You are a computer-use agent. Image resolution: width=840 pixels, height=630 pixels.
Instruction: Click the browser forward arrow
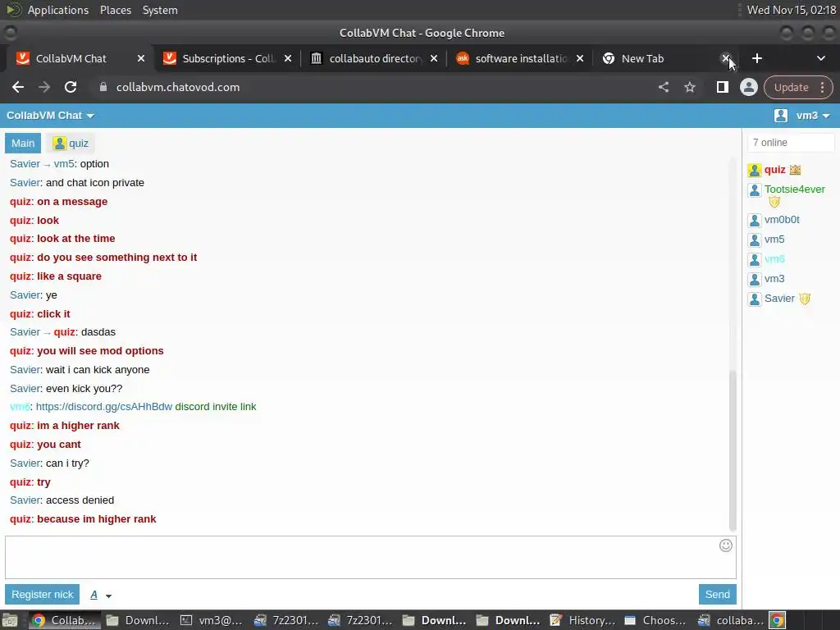[x=44, y=87]
